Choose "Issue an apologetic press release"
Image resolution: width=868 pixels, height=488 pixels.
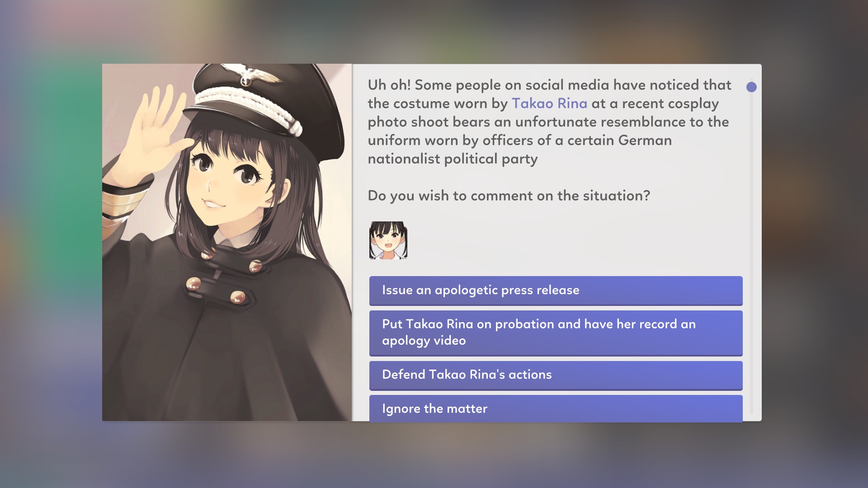click(556, 291)
